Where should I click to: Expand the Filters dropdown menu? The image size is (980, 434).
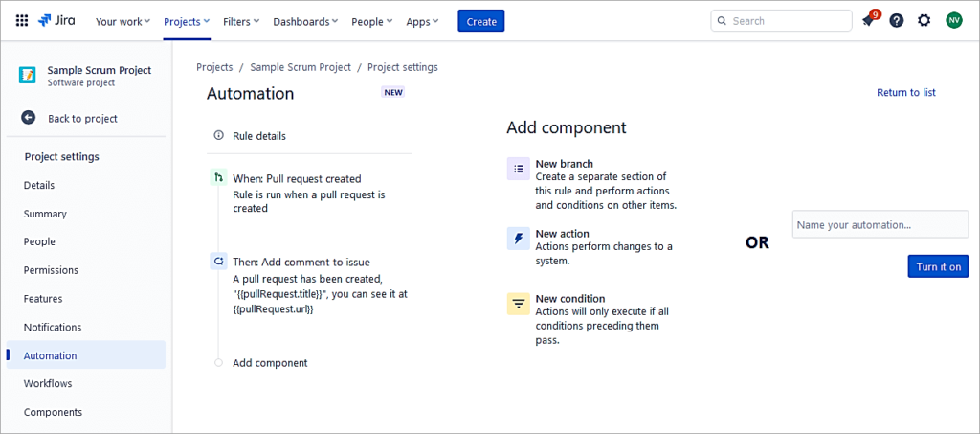[x=241, y=21]
